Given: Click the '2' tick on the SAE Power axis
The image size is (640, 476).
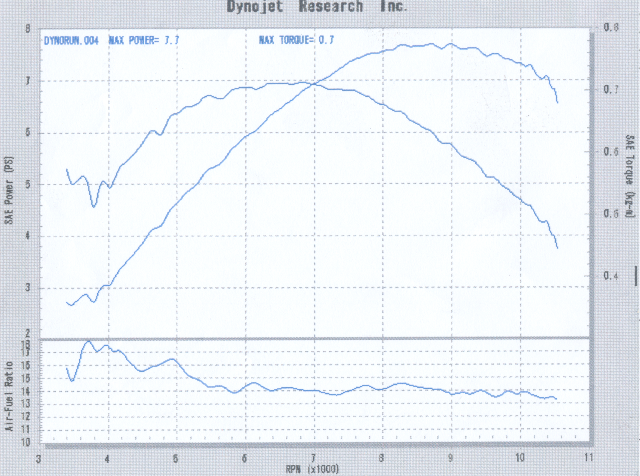Looking at the screenshot, I should [x=28, y=334].
